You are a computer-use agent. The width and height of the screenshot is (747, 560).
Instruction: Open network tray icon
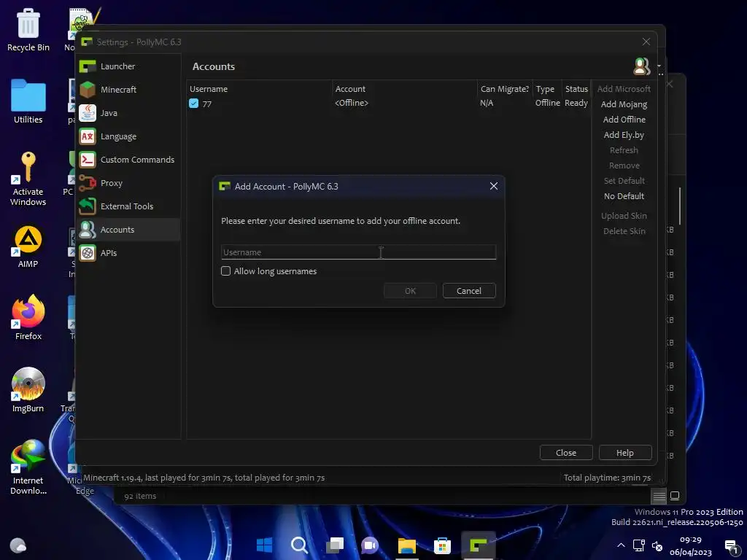(x=639, y=545)
